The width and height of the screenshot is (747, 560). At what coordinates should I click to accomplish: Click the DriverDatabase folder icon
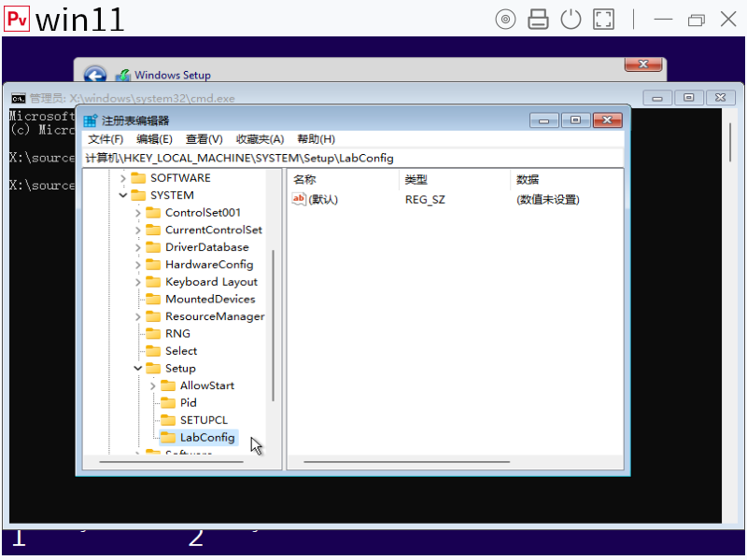point(153,247)
